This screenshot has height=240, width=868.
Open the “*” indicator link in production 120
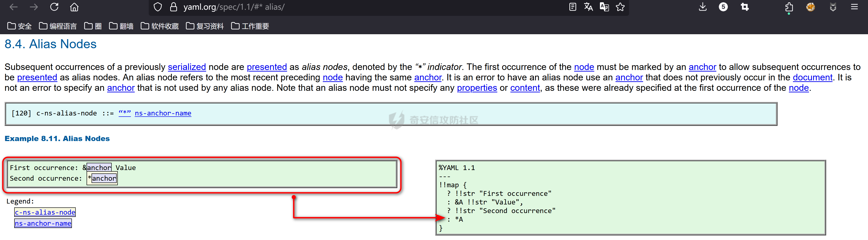[x=124, y=113]
